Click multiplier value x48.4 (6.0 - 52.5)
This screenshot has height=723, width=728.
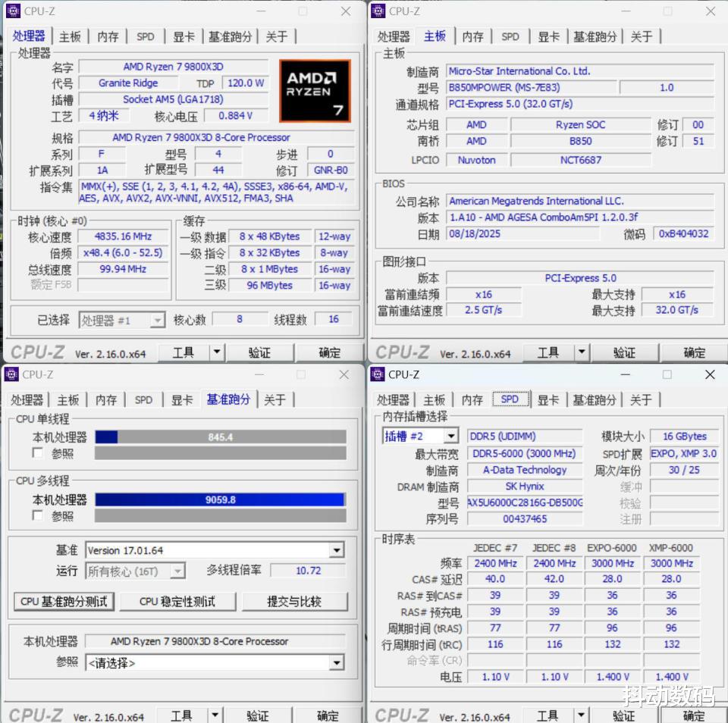coord(123,253)
